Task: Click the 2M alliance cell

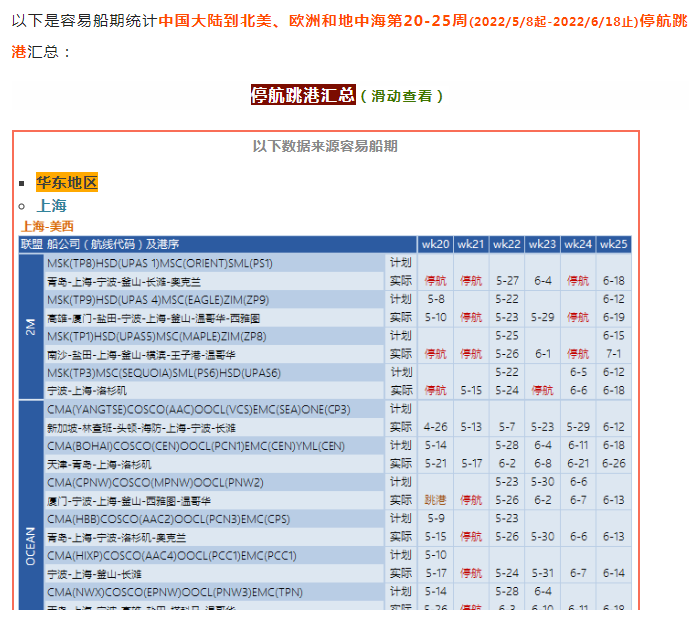Action: point(31,327)
